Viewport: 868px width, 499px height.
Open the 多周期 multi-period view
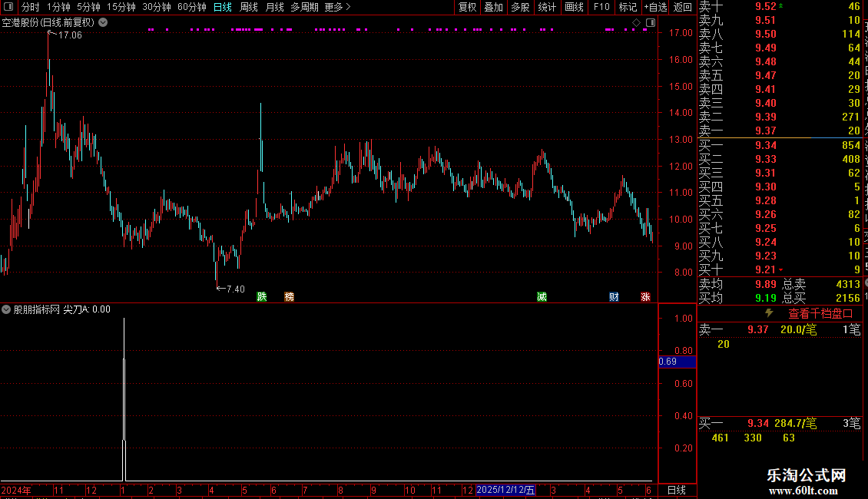point(304,7)
